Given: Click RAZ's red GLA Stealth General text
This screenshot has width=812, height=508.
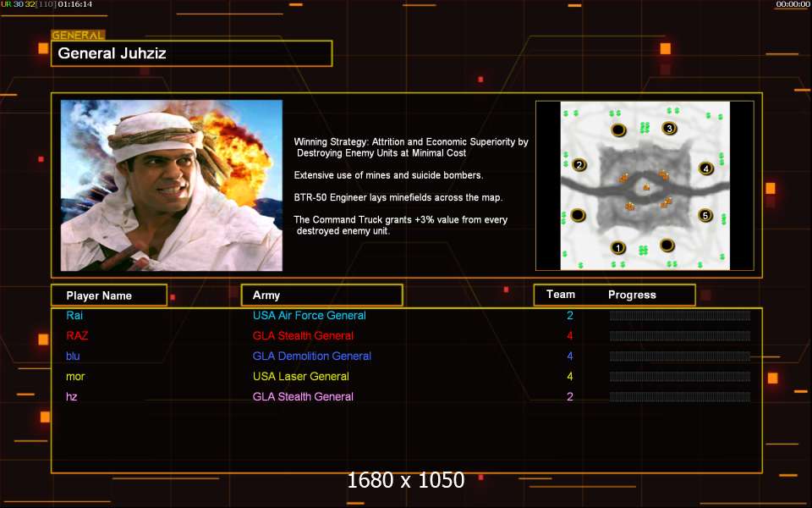Looking at the screenshot, I should click(303, 335).
